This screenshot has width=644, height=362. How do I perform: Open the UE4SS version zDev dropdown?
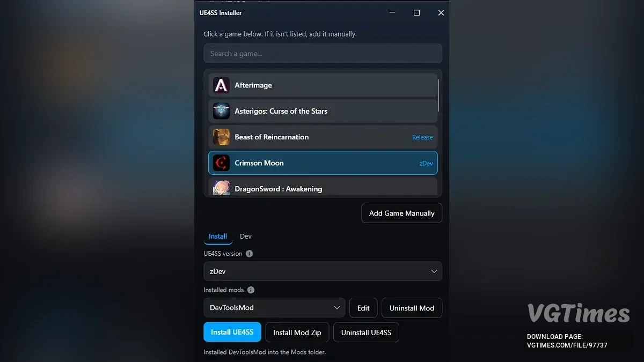[323, 271]
